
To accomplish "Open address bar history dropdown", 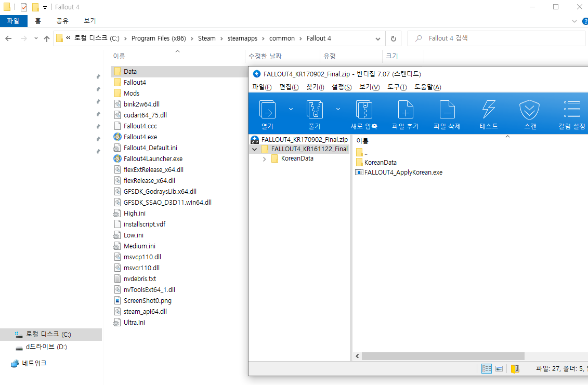I will click(377, 38).
